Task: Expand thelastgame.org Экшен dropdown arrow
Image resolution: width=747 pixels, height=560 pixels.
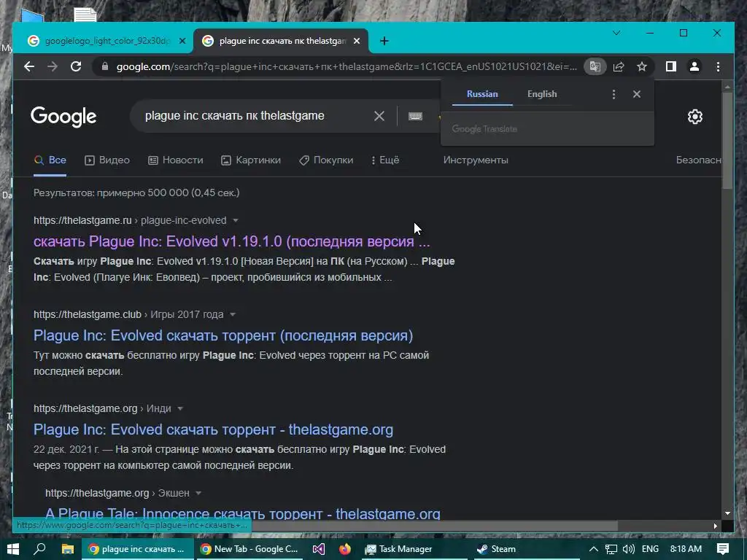Action: tap(198, 493)
